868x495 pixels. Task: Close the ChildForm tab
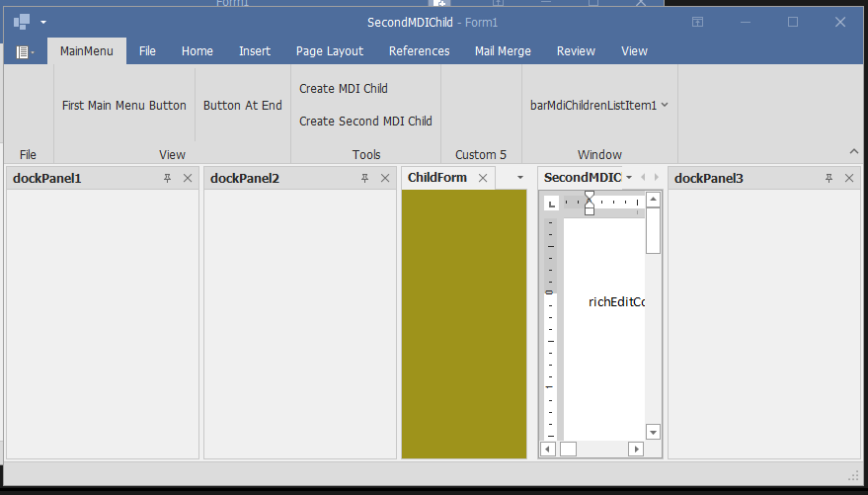[483, 178]
